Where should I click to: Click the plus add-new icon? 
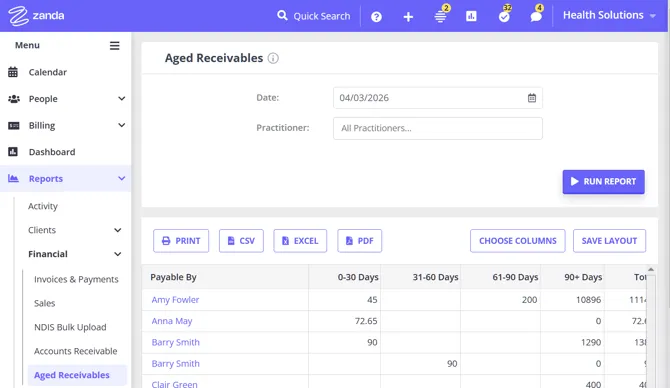[408, 17]
